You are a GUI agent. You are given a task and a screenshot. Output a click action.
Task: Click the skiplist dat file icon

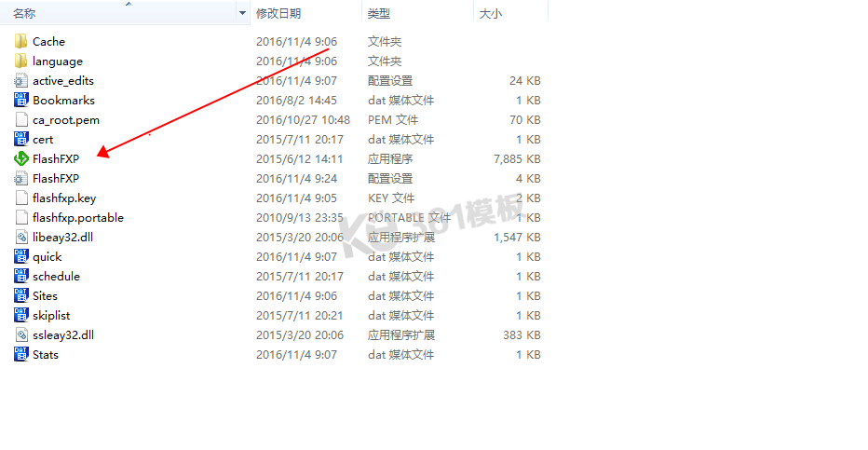[x=21, y=316]
